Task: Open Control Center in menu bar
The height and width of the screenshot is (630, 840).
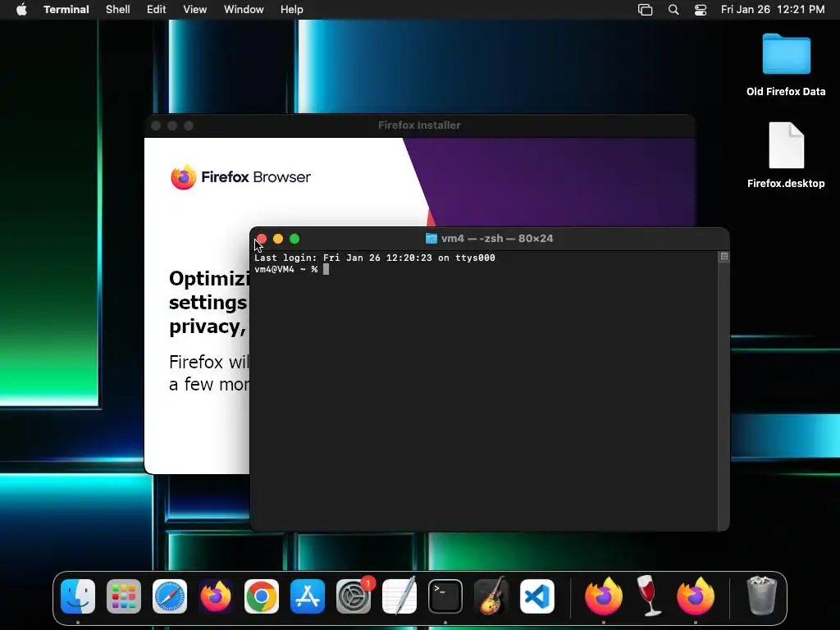Action: [701, 10]
